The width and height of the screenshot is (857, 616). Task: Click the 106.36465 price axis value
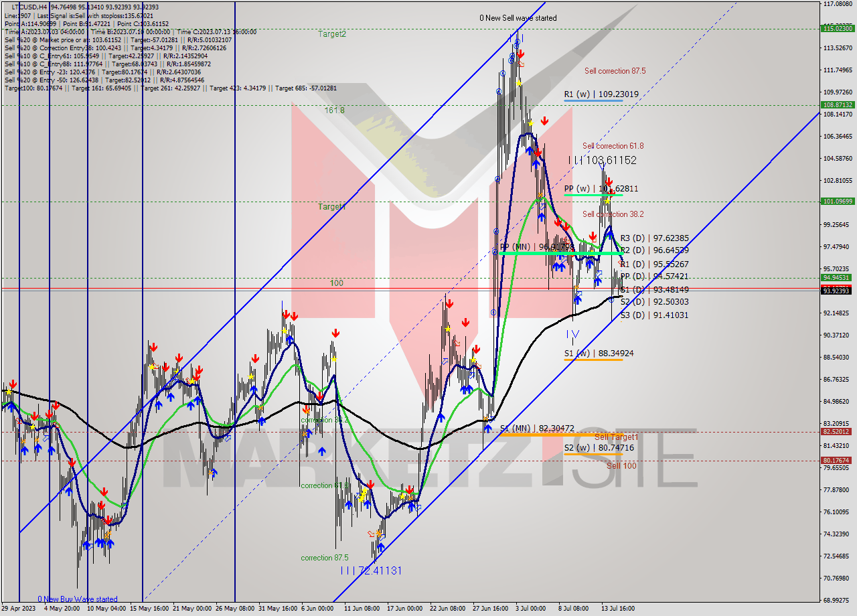tap(837, 136)
